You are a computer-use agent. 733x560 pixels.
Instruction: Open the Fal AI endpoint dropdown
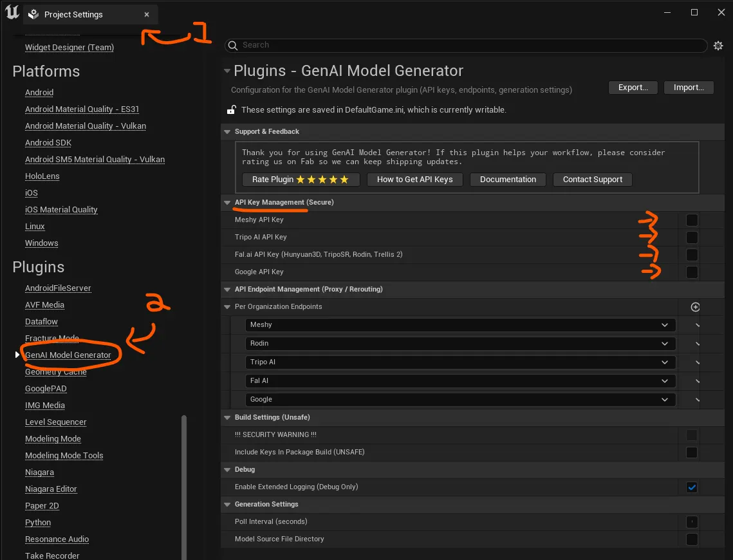[460, 381]
